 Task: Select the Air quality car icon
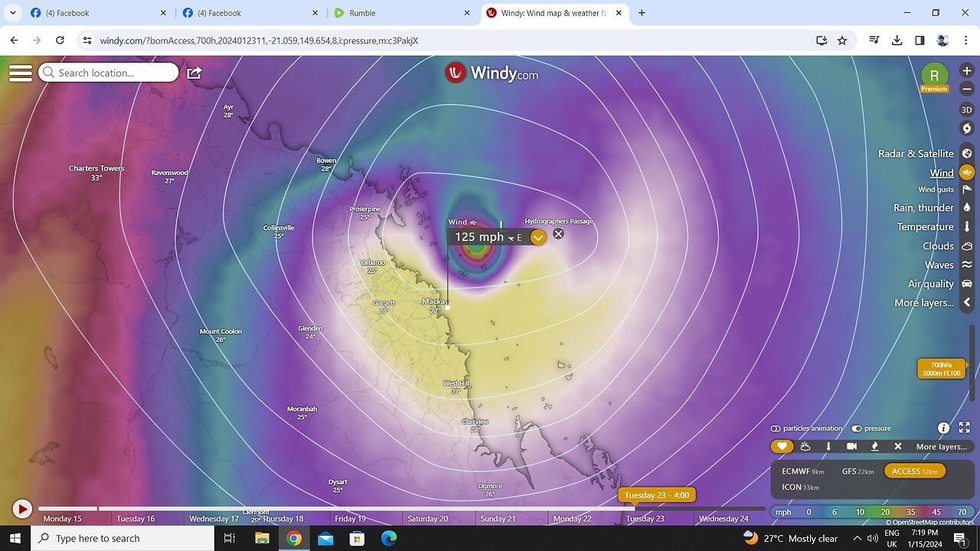pos(967,283)
